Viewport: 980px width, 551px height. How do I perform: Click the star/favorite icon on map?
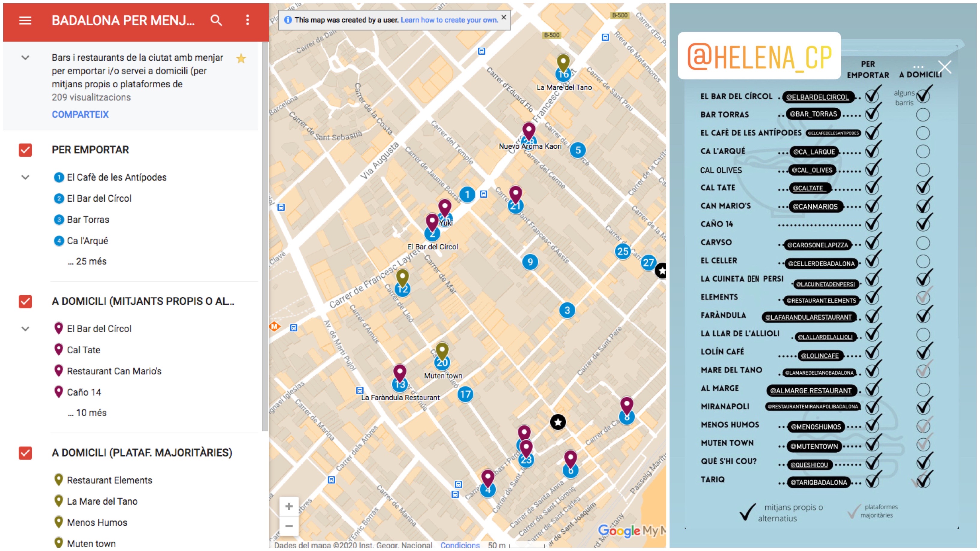(557, 422)
